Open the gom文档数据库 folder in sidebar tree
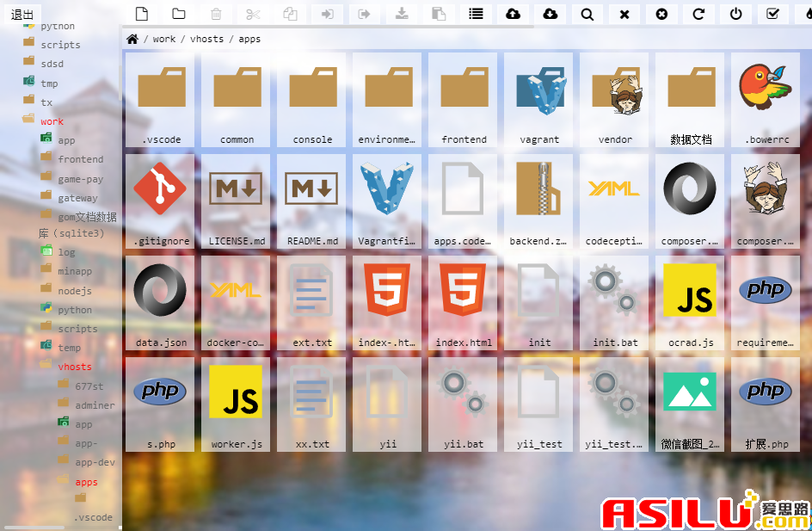Viewport: 812px width, 531px height. [77, 225]
